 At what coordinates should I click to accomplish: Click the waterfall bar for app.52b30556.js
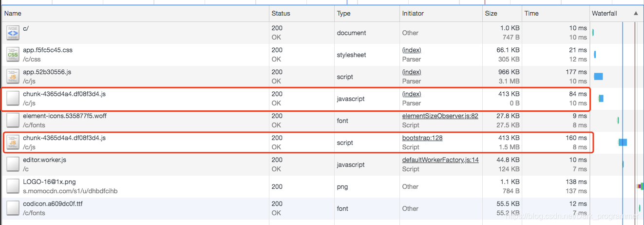click(x=598, y=77)
